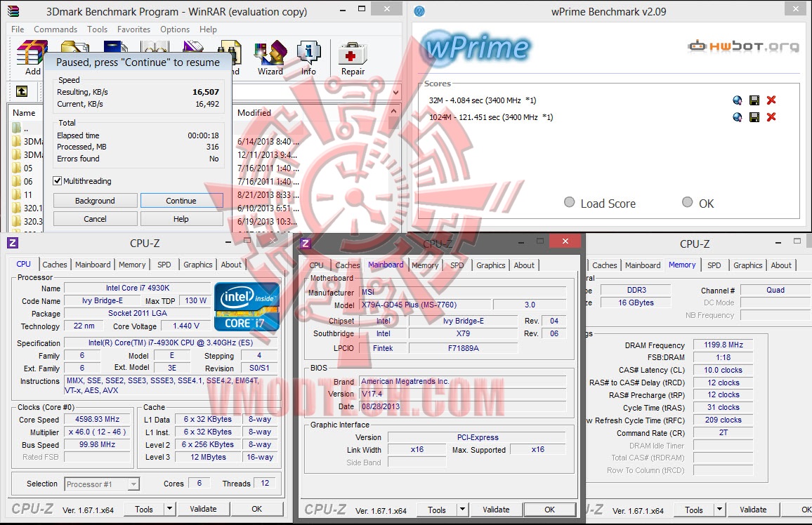Delete the 32M wPrime score
812x525 pixels.
tap(772, 100)
